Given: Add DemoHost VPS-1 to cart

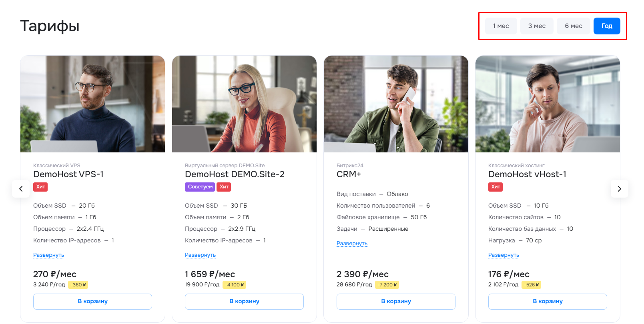Looking at the screenshot, I should pos(92,302).
